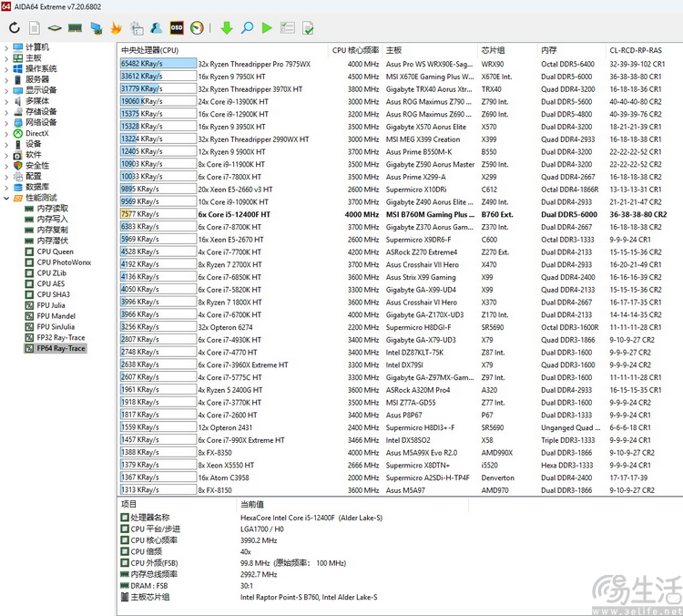Sort by 中央处理器(CPU) column header
Image resolution: width=683 pixels, height=616 pixels.
(222, 50)
